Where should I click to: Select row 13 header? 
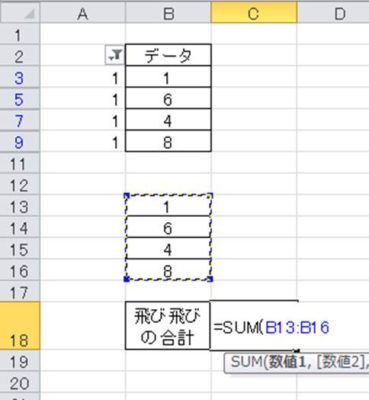pyautogui.click(x=20, y=206)
